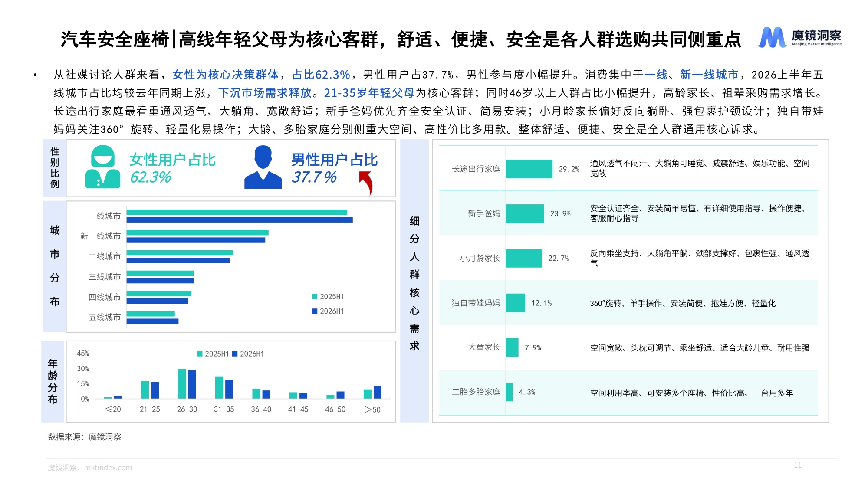Click the 23.9% bar value
The image size is (868, 488).
pyautogui.click(x=560, y=214)
